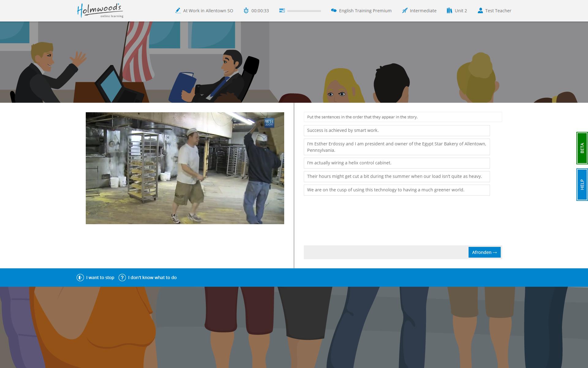This screenshot has height=368, width=588.
Task: Open the Intermediate level label
Action: [x=423, y=11]
